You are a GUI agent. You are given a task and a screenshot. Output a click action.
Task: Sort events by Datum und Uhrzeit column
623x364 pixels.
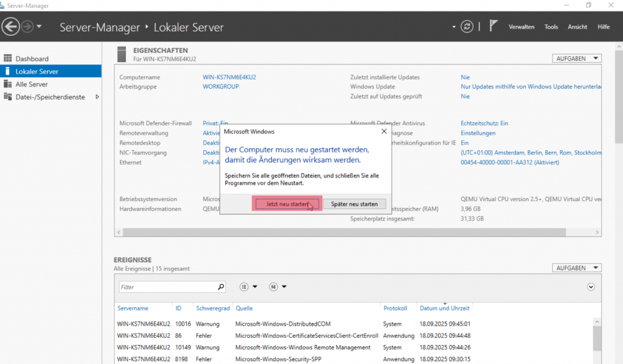tap(444, 308)
